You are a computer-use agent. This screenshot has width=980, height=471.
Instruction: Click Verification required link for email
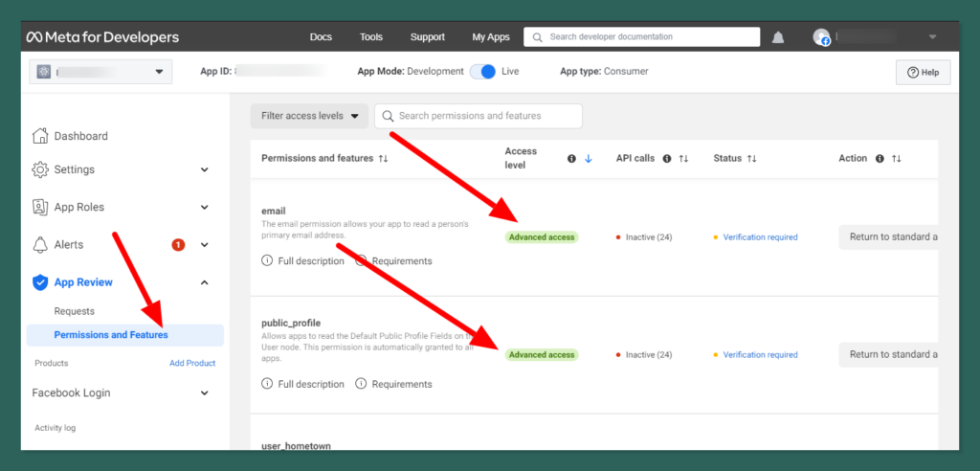760,237
